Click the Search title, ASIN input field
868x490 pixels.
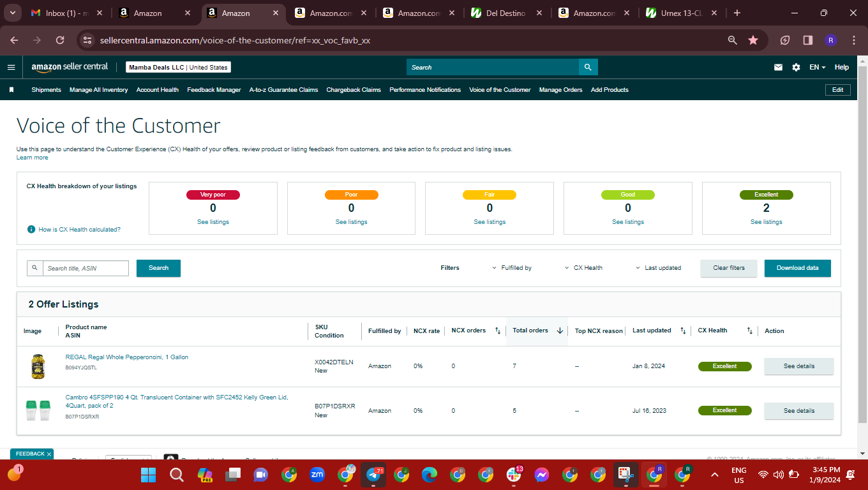(x=86, y=268)
